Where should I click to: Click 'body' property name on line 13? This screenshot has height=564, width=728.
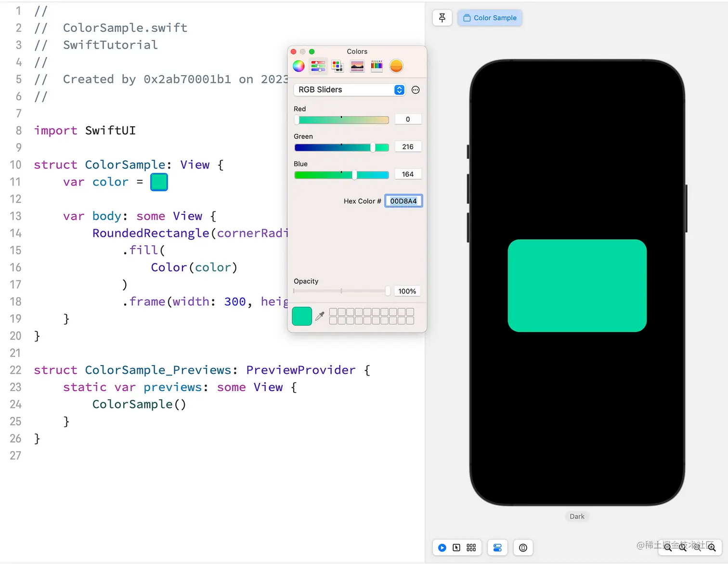(107, 216)
